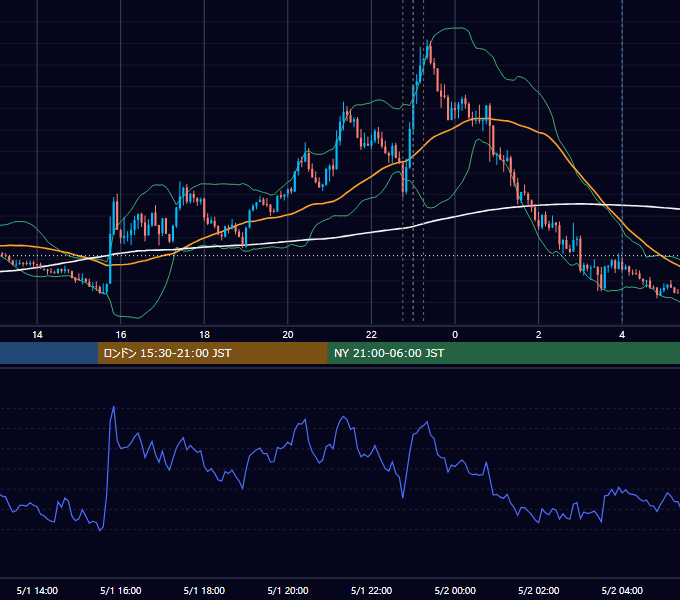Click the 14 time axis label

click(x=37, y=335)
